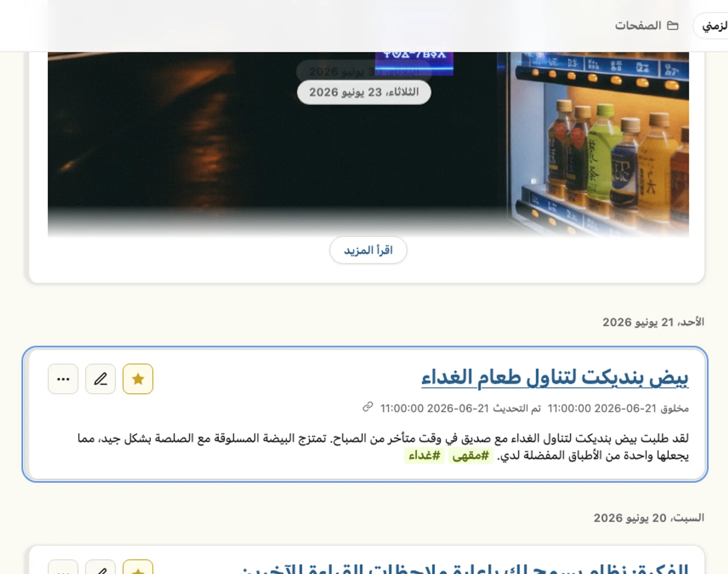This screenshot has height=574, width=728.
Task: Click the folder icon beside الصفحات
Action: pos(672,25)
